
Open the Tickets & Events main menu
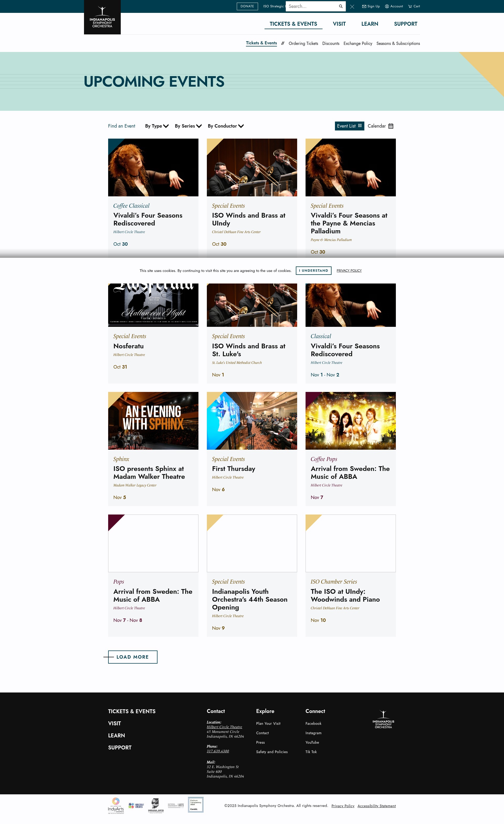[293, 24]
